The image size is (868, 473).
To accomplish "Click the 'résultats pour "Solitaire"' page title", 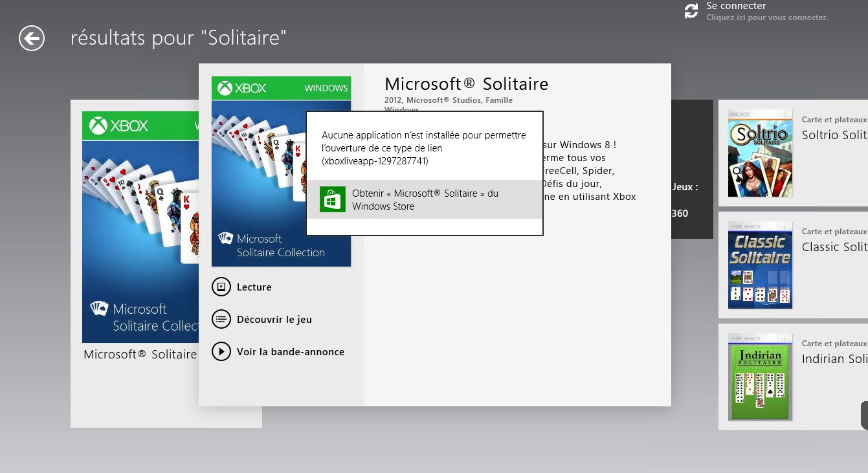I will pos(179,38).
